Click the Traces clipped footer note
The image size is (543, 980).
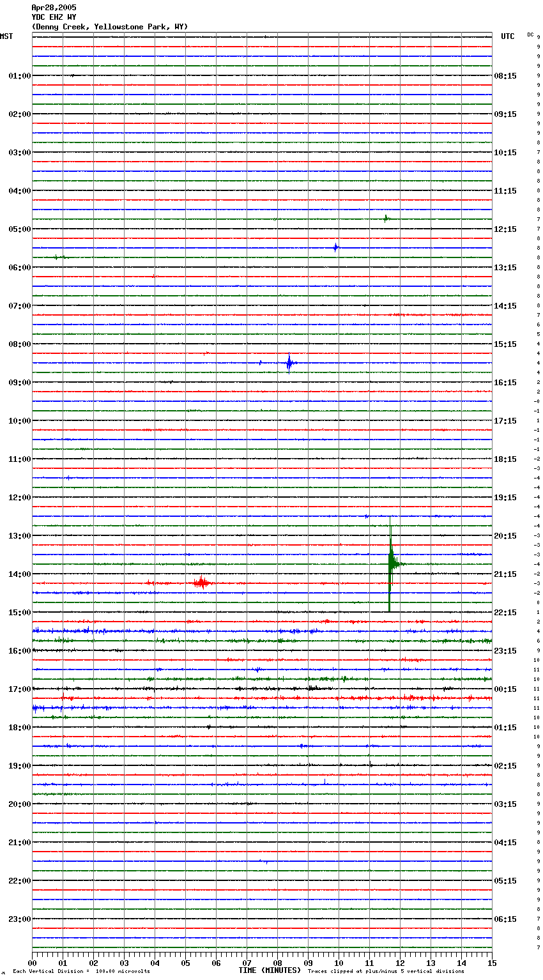tap(386, 972)
